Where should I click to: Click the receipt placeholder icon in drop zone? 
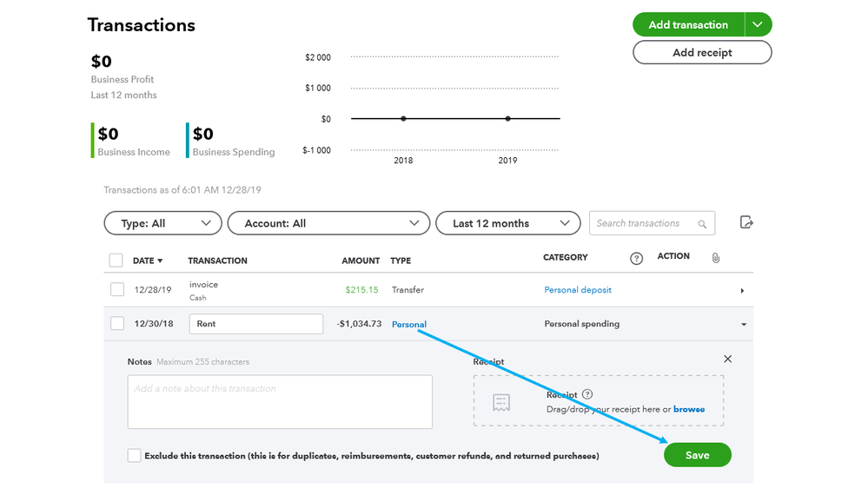point(501,402)
